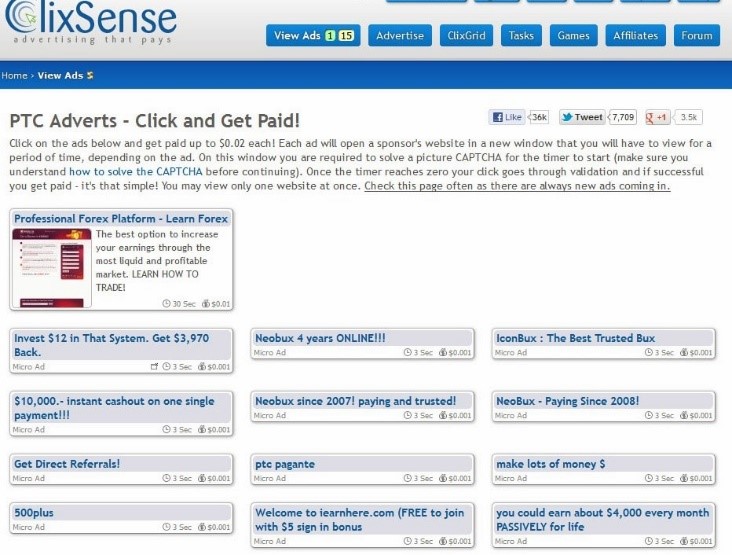Click the PTC Adverts page heading

click(155, 121)
